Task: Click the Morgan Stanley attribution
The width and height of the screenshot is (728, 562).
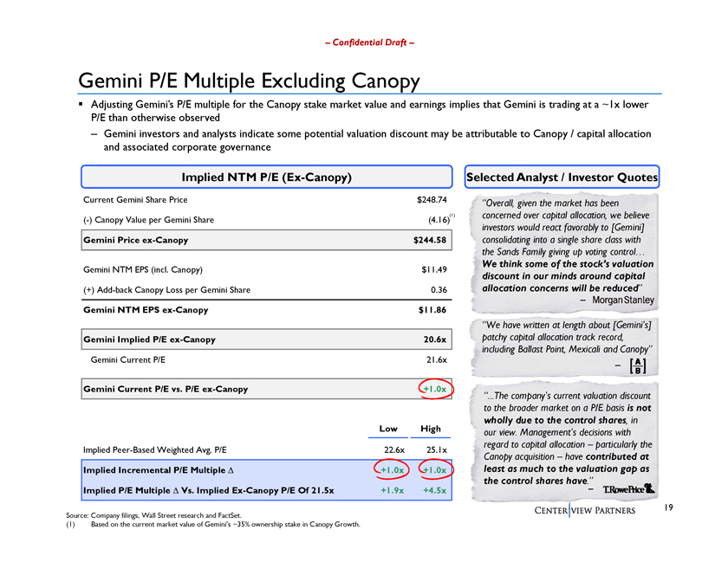Action: [x=623, y=300]
